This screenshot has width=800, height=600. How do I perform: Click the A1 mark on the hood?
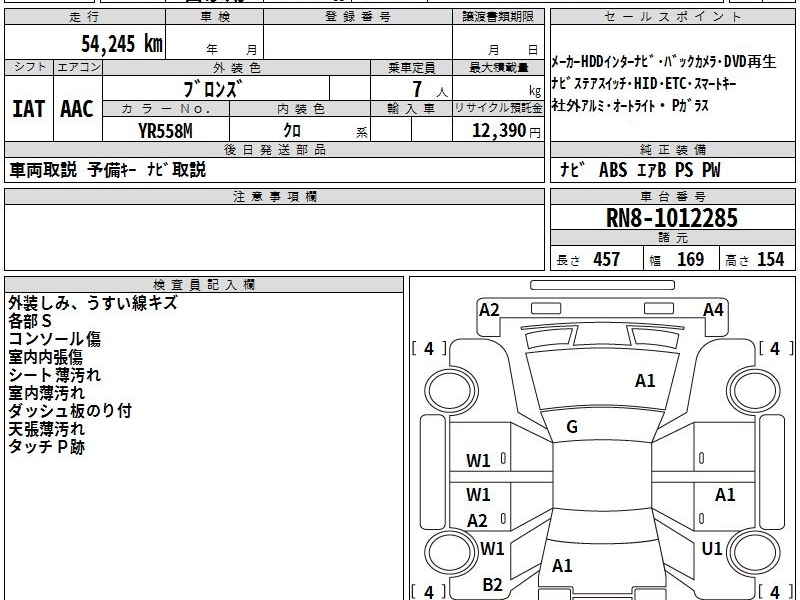pyautogui.click(x=645, y=381)
